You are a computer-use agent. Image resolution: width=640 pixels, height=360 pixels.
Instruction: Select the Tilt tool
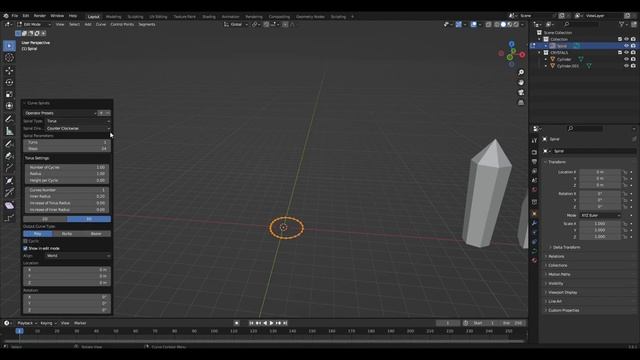(9, 193)
